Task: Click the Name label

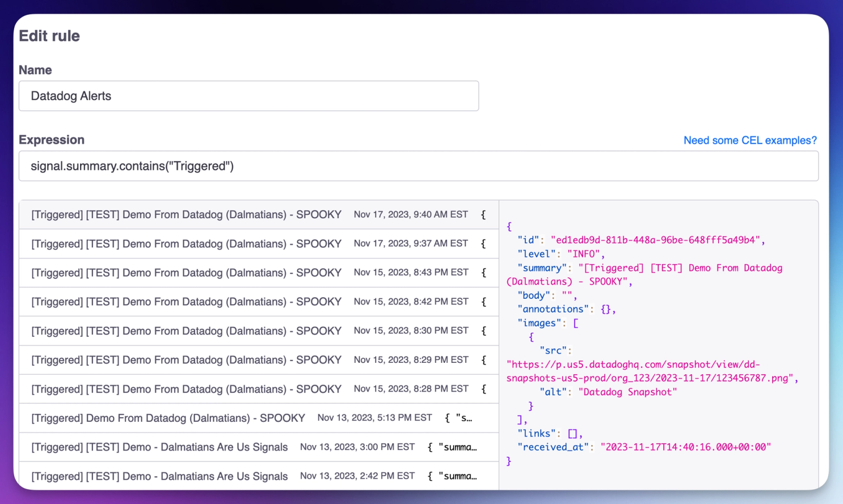Action: pos(35,70)
